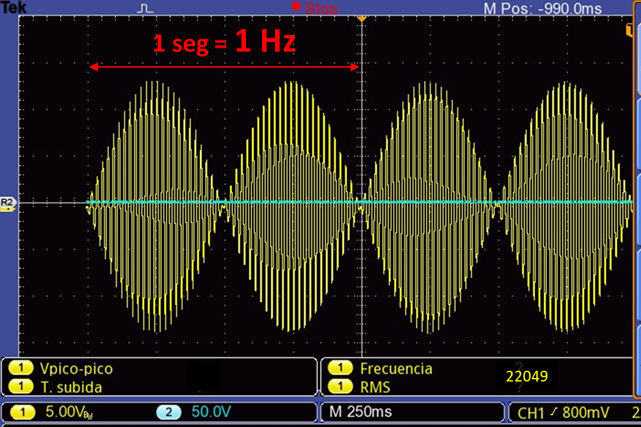Click the red Stop acquisition indicator

315,8
